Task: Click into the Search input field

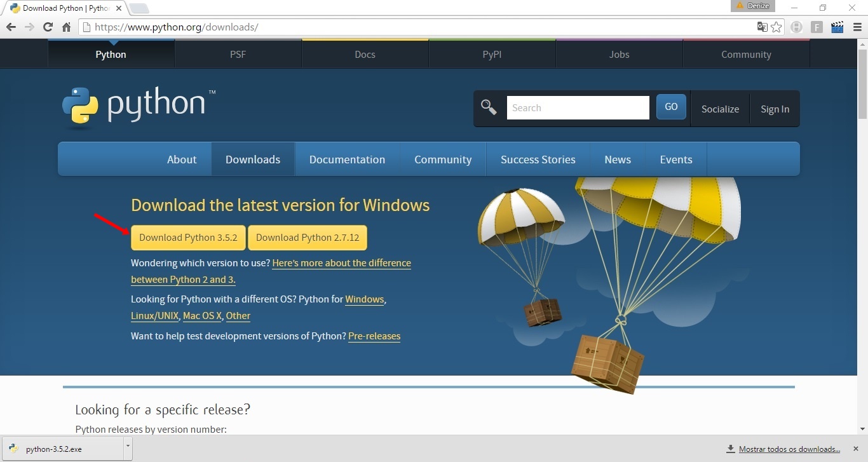Action: [578, 108]
